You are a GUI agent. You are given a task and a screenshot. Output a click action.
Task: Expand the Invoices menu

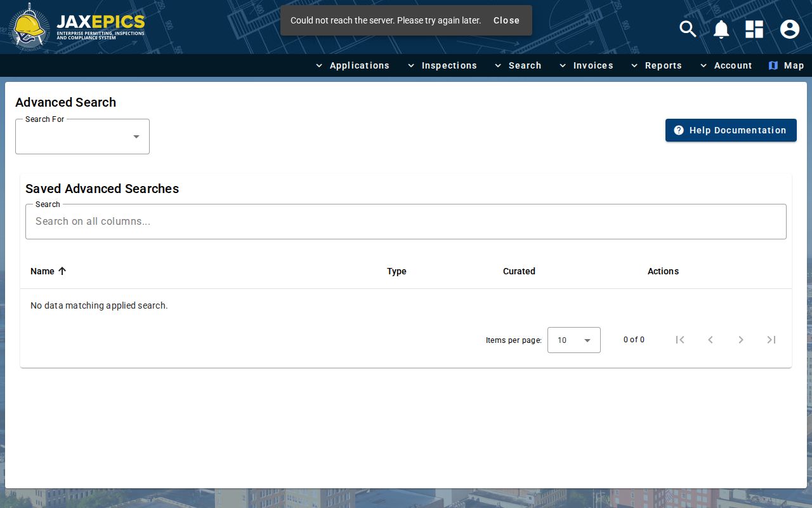[x=586, y=65]
